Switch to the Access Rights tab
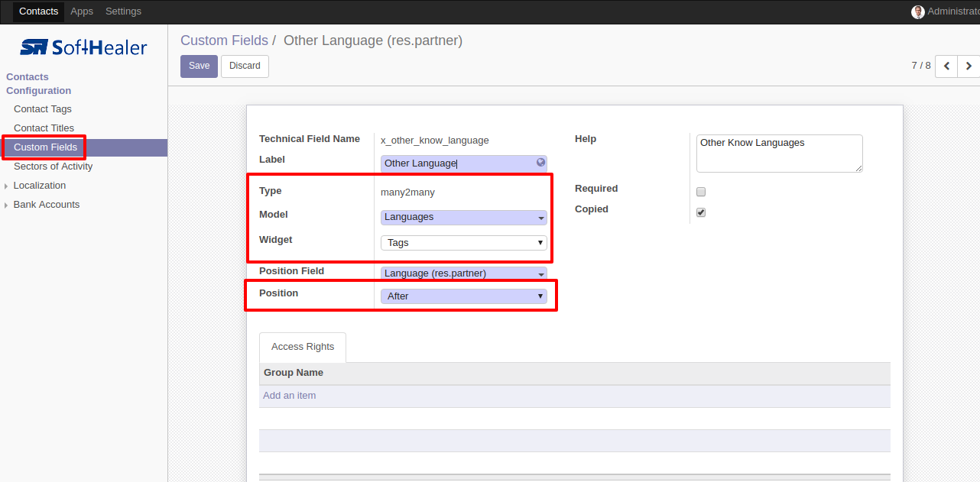The width and height of the screenshot is (980, 482). point(303,347)
